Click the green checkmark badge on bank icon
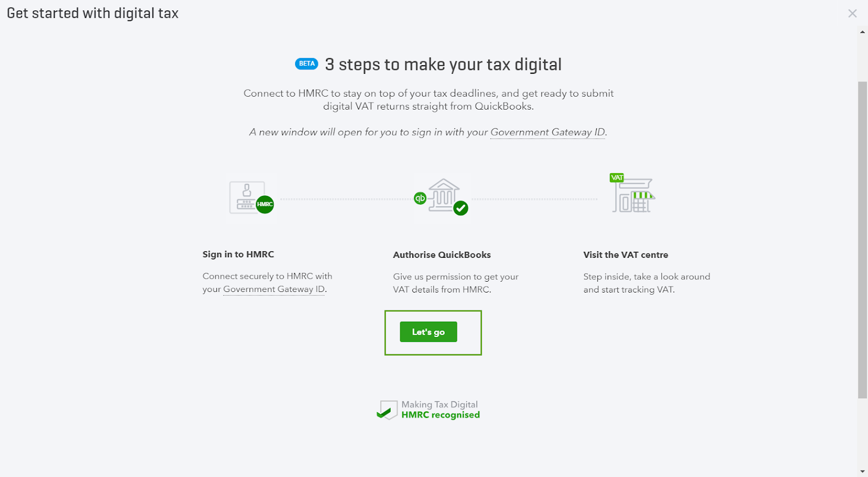 [x=461, y=208]
